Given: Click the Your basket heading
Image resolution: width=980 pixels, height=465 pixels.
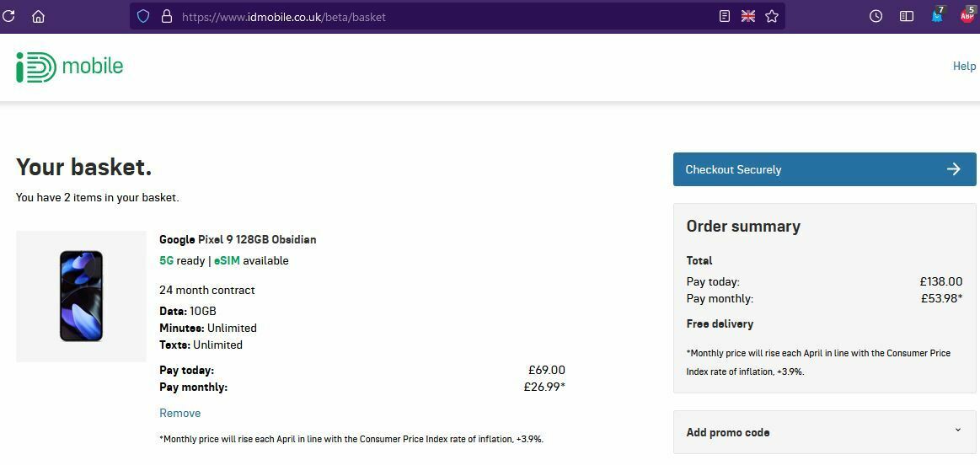Looking at the screenshot, I should (x=83, y=168).
